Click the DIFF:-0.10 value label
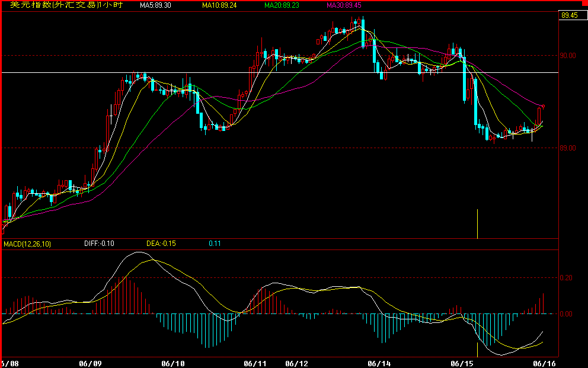This screenshot has height=368, width=588. 99,244
